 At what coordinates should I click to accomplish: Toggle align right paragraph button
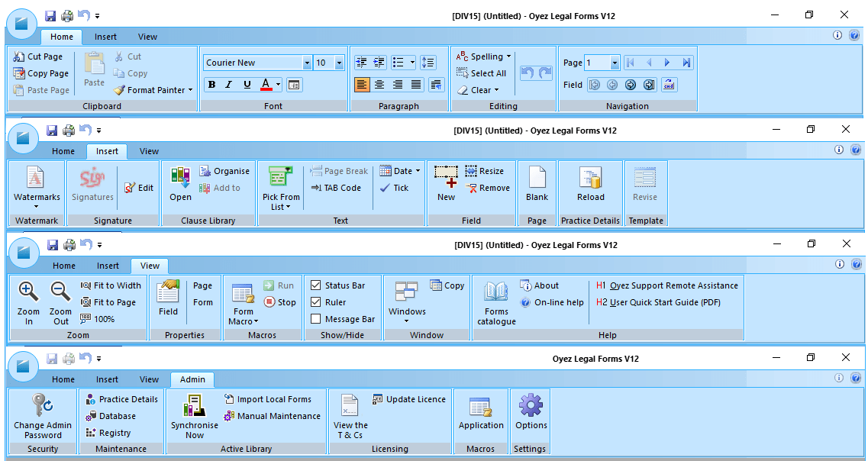[398, 85]
